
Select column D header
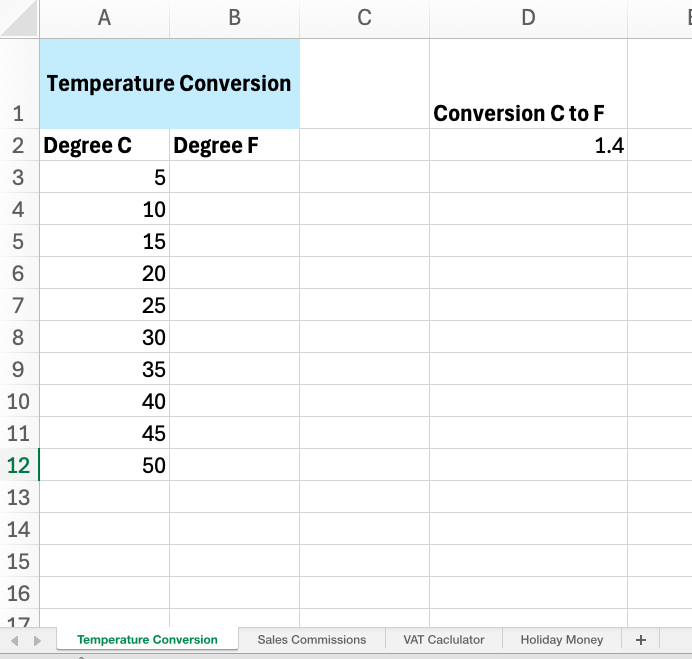click(528, 17)
